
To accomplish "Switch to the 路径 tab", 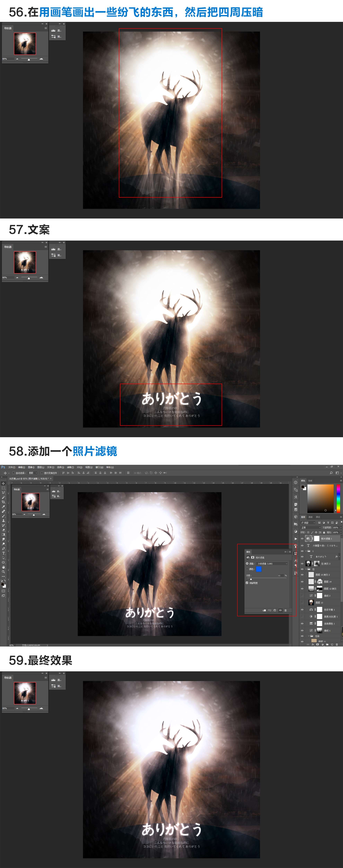I will pyautogui.click(x=318, y=517).
